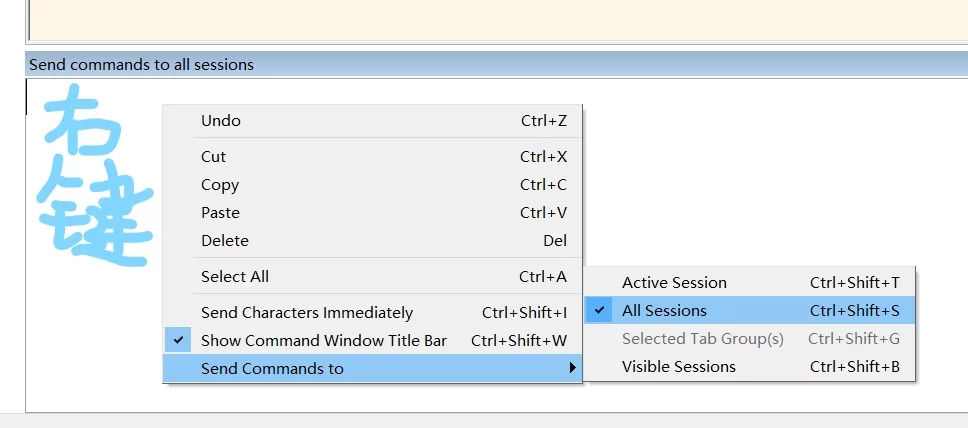Click Undo in the context menu
The image size is (968, 428).
point(221,121)
